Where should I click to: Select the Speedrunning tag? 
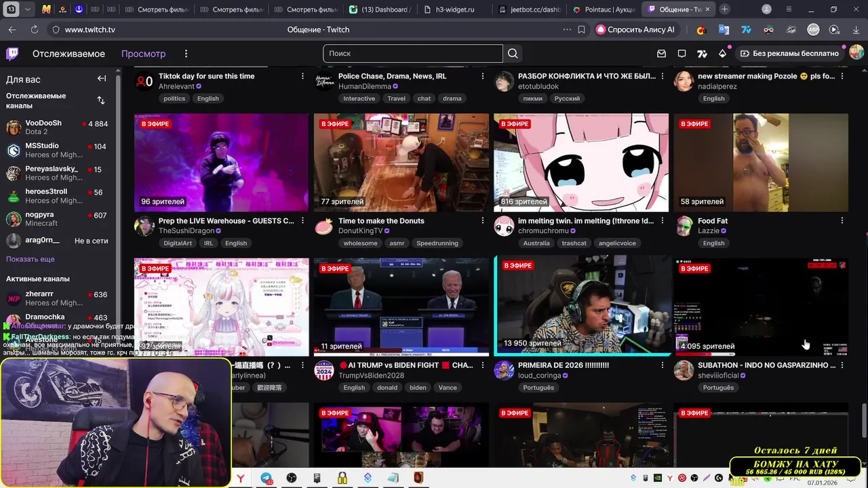(x=437, y=243)
